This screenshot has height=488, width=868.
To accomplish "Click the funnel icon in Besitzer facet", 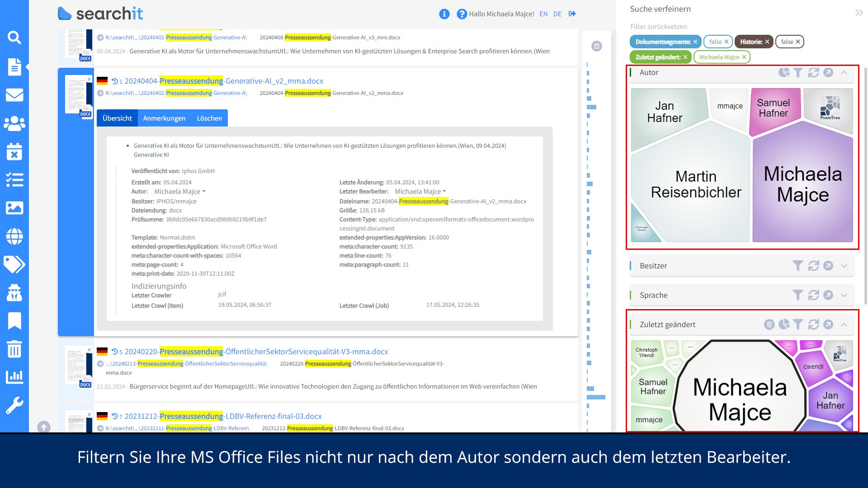I will click(x=798, y=266).
